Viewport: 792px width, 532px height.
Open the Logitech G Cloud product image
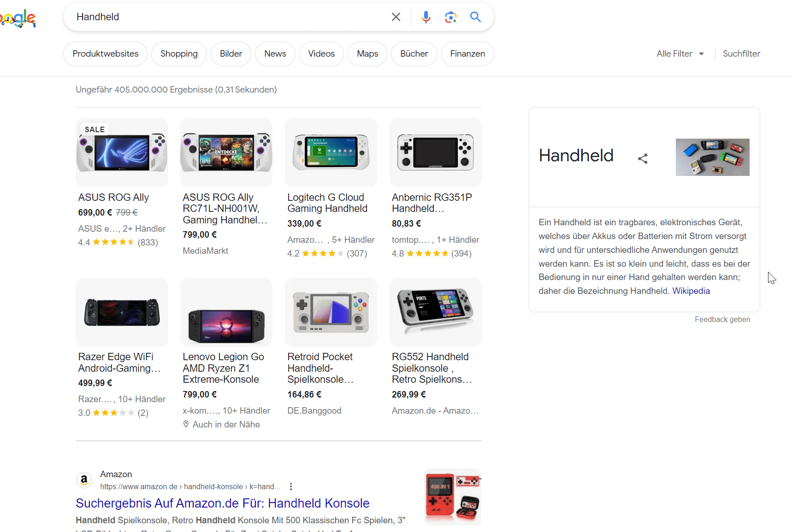pos(331,152)
